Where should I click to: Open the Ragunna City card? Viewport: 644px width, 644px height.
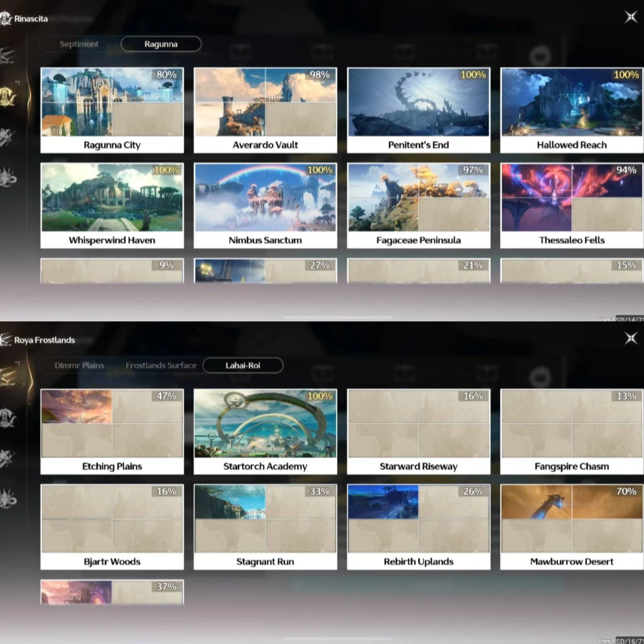(x=112, y=110)
